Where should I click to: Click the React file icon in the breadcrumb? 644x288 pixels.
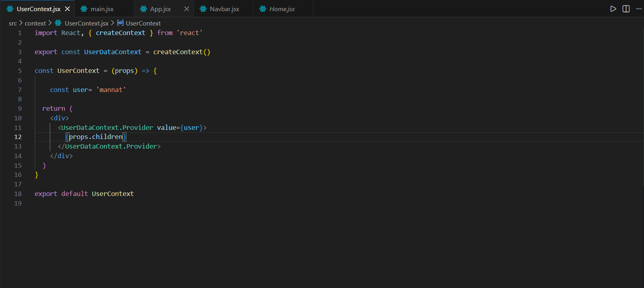tap(58, 23)
